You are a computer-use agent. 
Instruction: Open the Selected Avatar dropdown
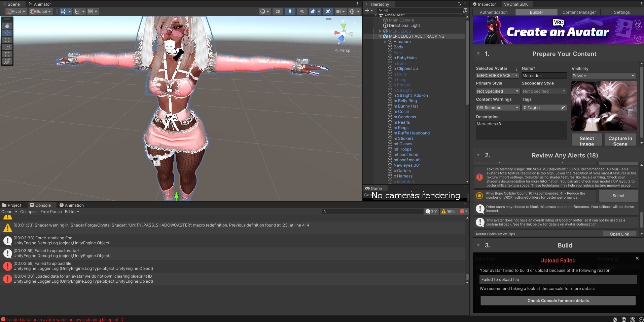pyautogui.click(x=497, y=76)
